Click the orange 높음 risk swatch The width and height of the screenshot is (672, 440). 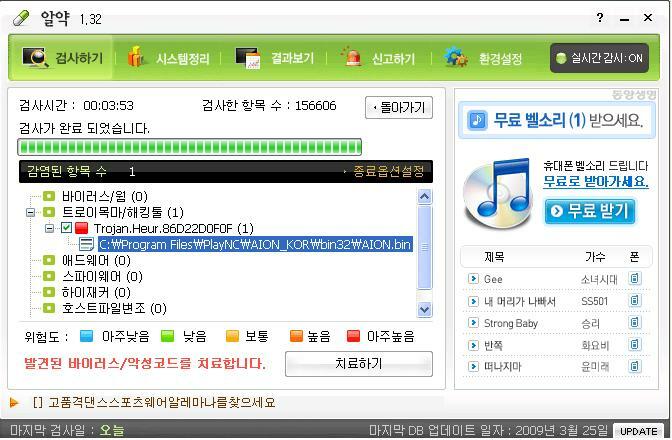pyautogui.click(x=296, y=336)
